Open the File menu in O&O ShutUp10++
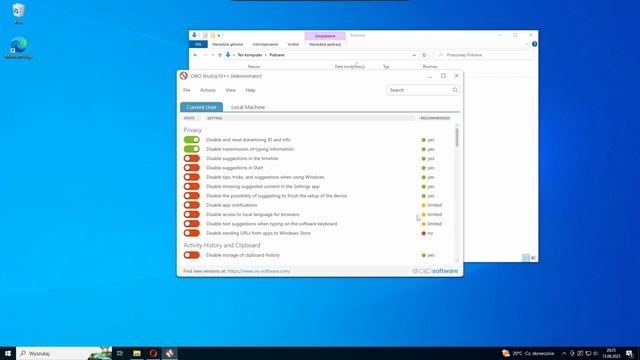The height and width of the screenshot is (360, 640). click(187, 90)
